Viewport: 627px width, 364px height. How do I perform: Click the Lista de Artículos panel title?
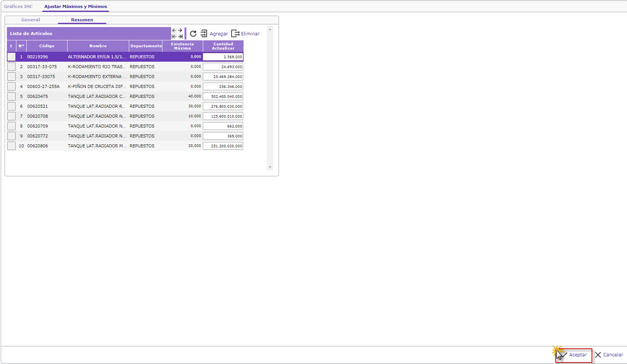(x=31, y=34)
